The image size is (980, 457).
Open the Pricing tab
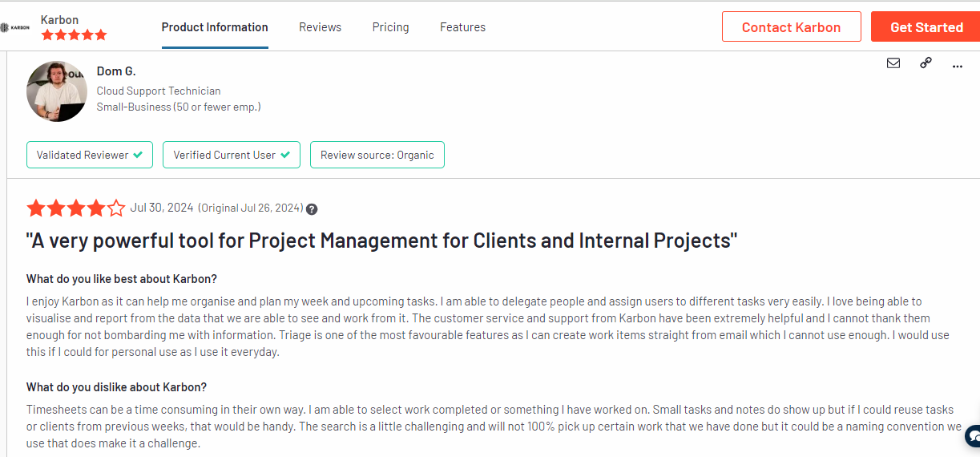391,27
